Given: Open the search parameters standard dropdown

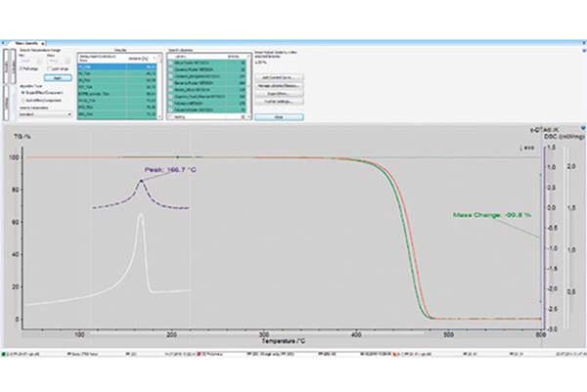Looking at the screenshot, I should click(x=46, y=114).
